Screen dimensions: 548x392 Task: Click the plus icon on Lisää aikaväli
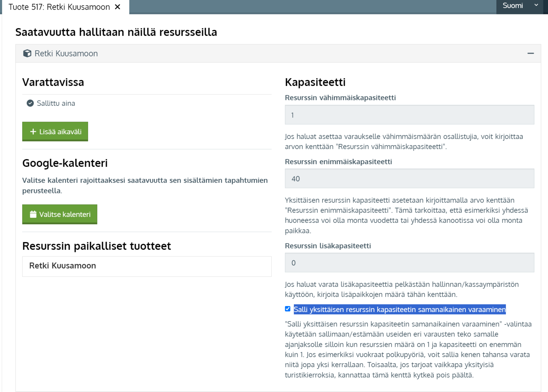click(33, 131)
